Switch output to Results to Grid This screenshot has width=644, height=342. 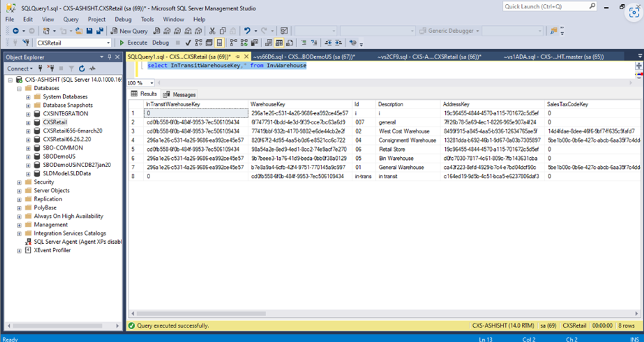point(279,43)
